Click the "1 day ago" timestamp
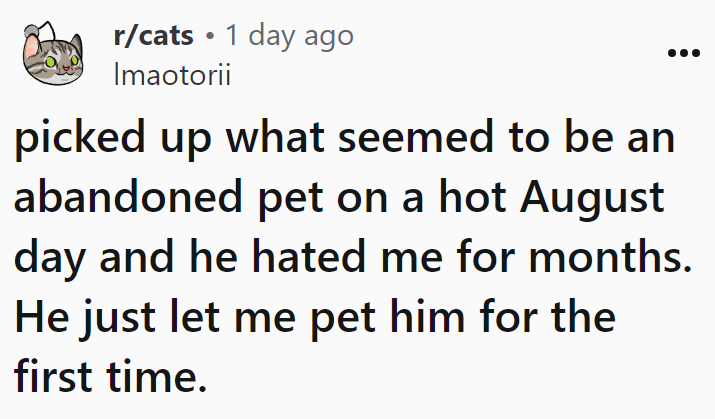Screen dimensions: 715x419 click(x=288, y=37)
